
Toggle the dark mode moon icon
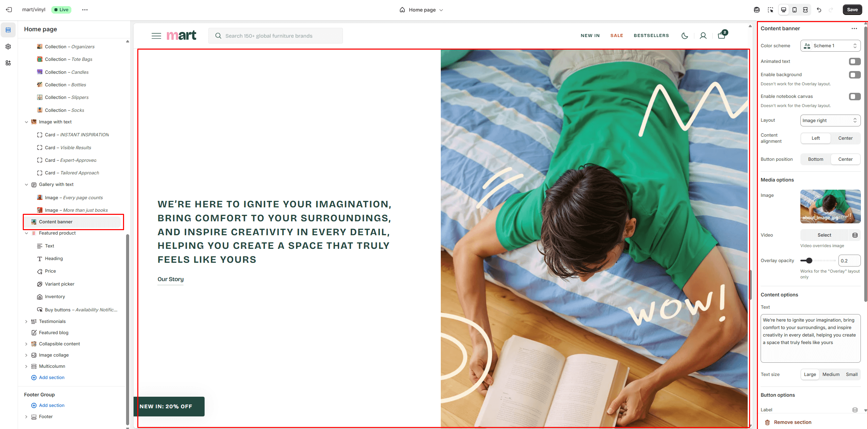coord(685,36)
